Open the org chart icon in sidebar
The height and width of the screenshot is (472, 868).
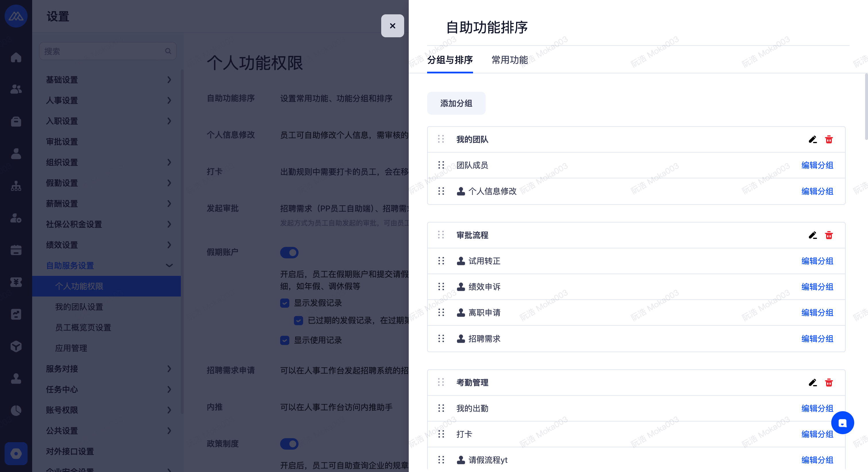point(16,186)
